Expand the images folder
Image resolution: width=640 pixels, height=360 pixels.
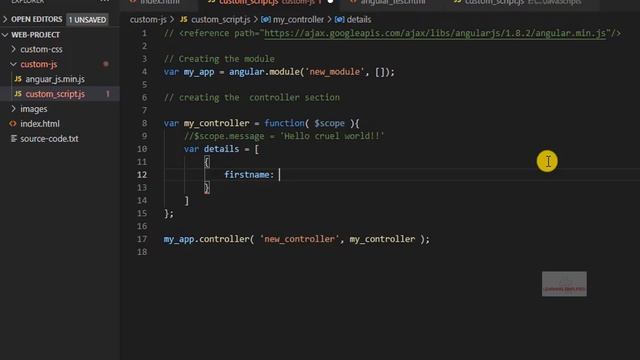pyautogui.click(x=29, y=109)
